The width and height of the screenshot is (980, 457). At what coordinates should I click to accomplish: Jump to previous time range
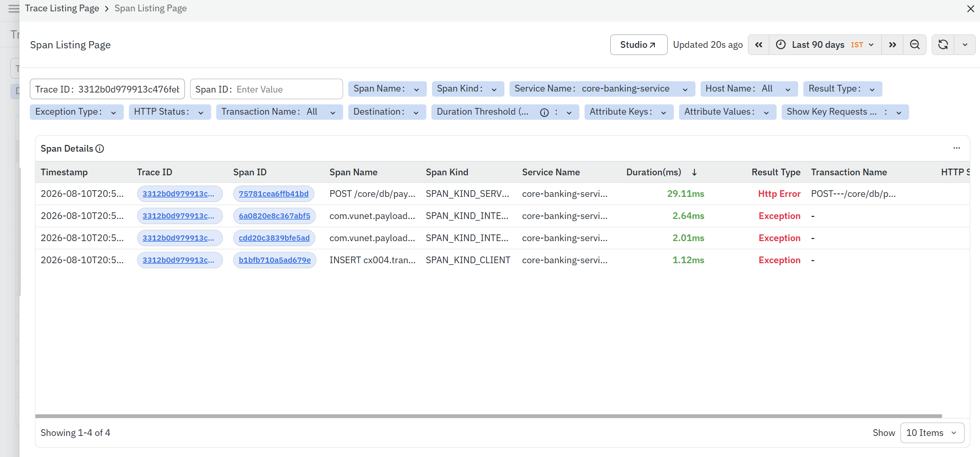click(x=759, y=45)
